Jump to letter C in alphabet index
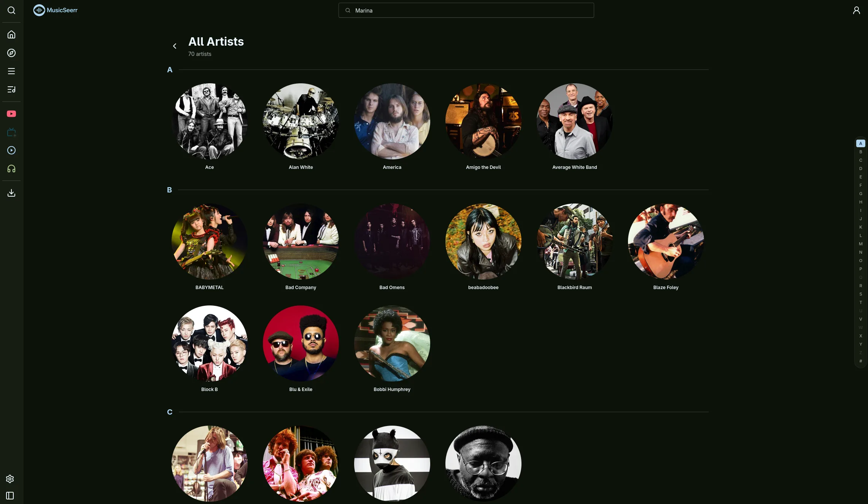The height and width of the screenshot is (504, 868). [x=860, y=160]
